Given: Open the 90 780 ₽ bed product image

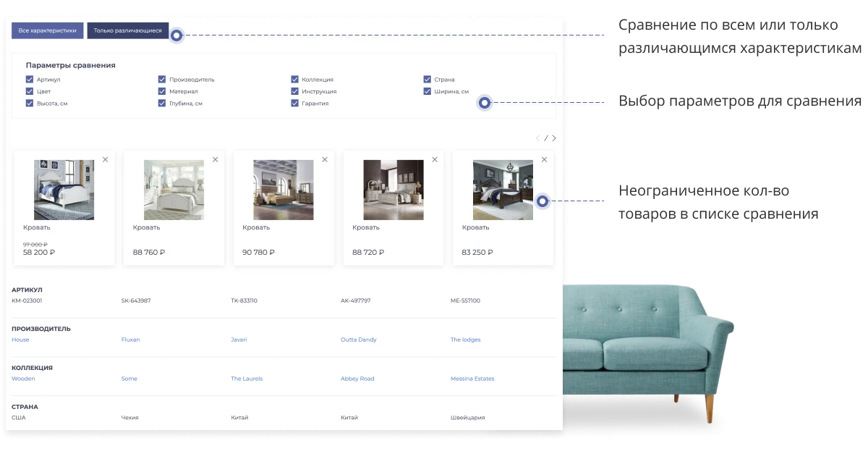Looking at the screenshot, I should point(284,190).
